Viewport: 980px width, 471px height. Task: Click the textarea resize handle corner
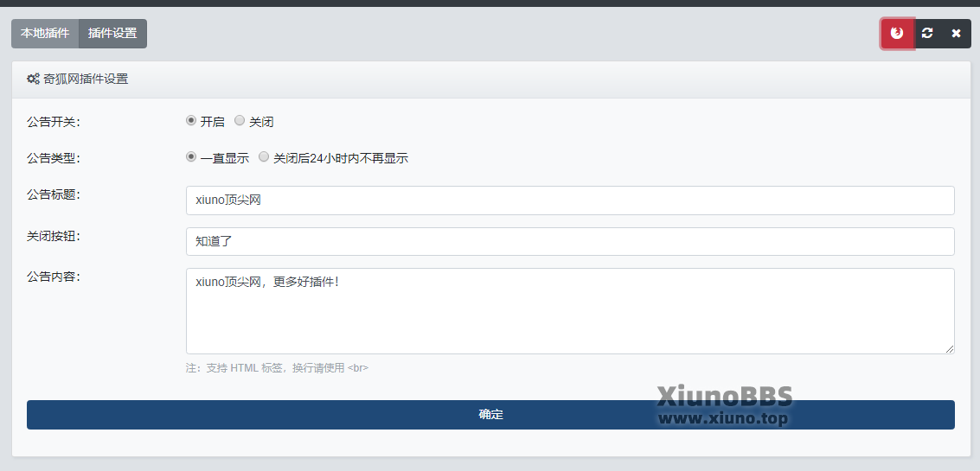950,349
